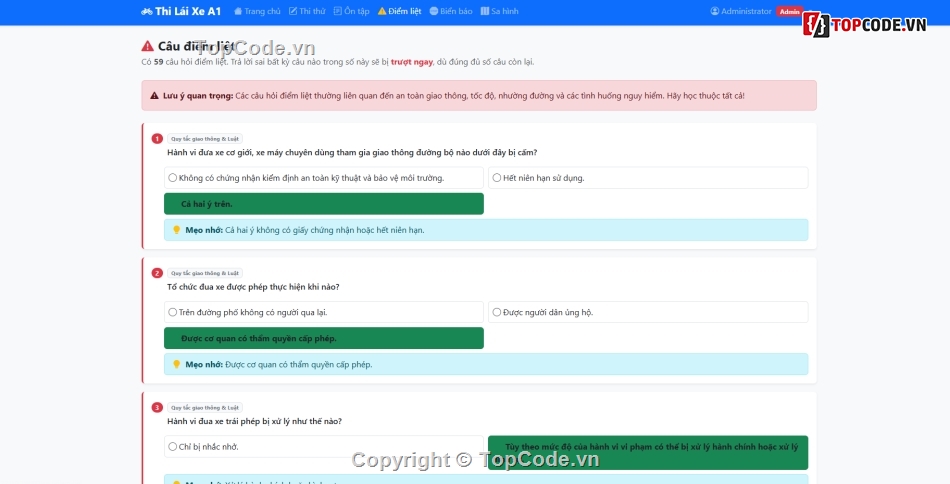Click the pencil icon beside Thi thử
950x484 pixels.
(293, 11)
